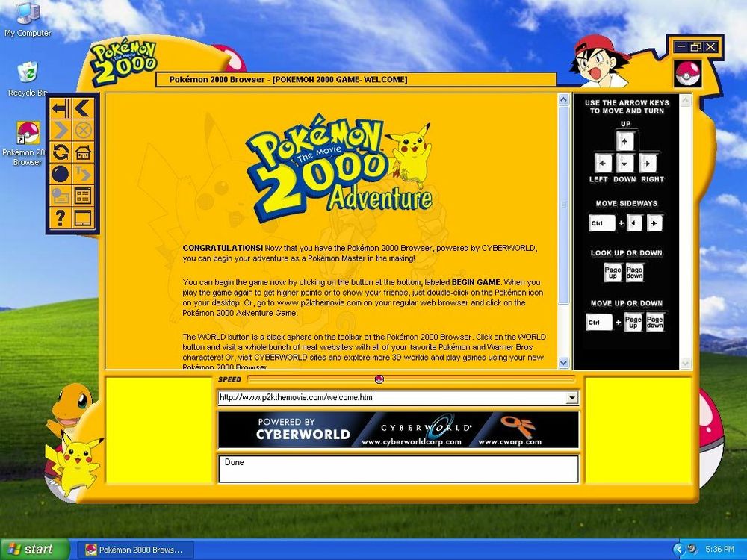Open help with the question mark icon
This screenshot has width=747, height=560.
pos(61,218)
